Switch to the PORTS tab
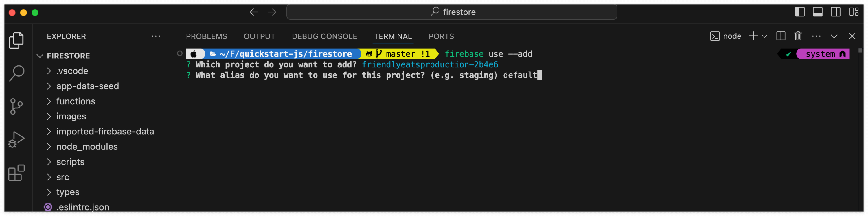The image size is (868, 216). [441, 36]
